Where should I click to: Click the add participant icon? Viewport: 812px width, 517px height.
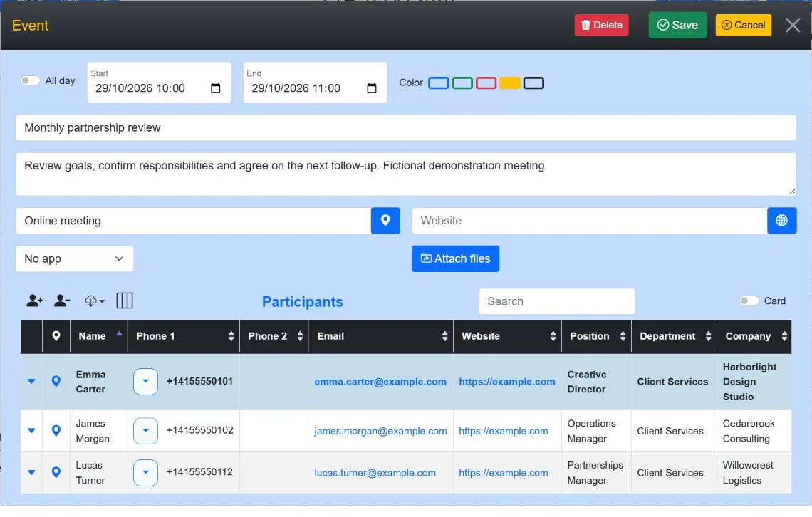(34, 301)
